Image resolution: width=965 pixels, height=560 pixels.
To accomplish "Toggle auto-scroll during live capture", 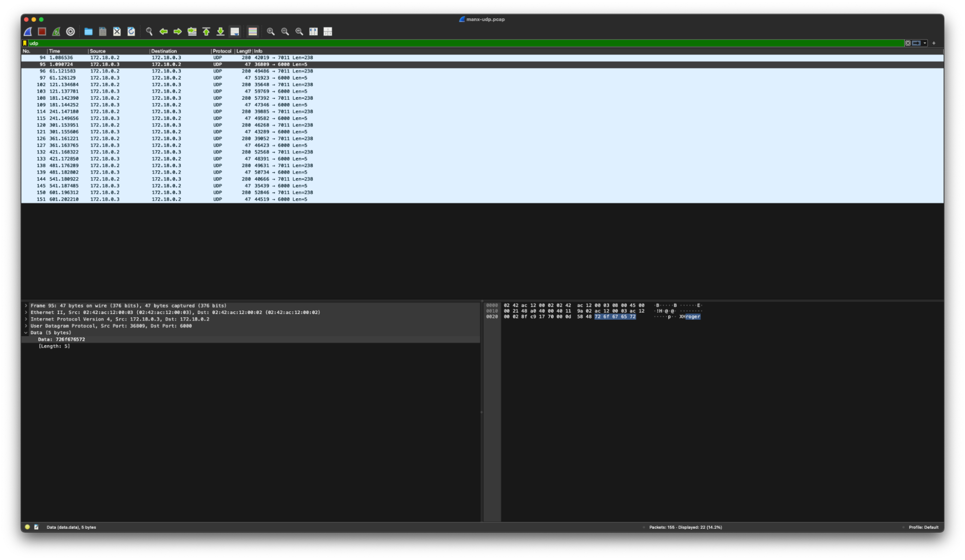I will click(235, 31).
